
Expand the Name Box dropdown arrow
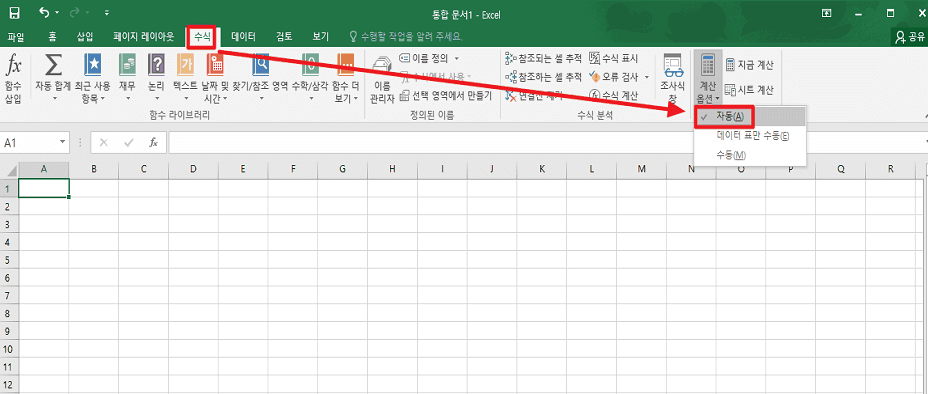(x=63, y=143)
